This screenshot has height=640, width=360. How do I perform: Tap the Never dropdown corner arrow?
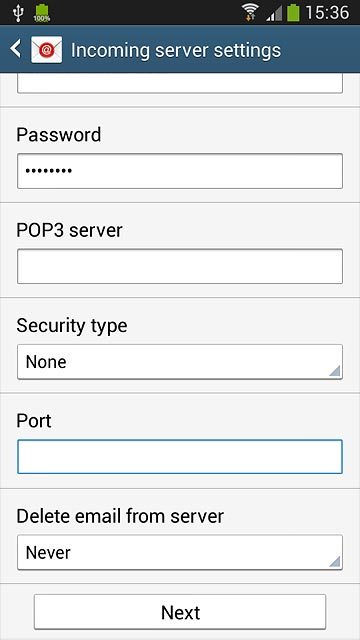(335, 561)
